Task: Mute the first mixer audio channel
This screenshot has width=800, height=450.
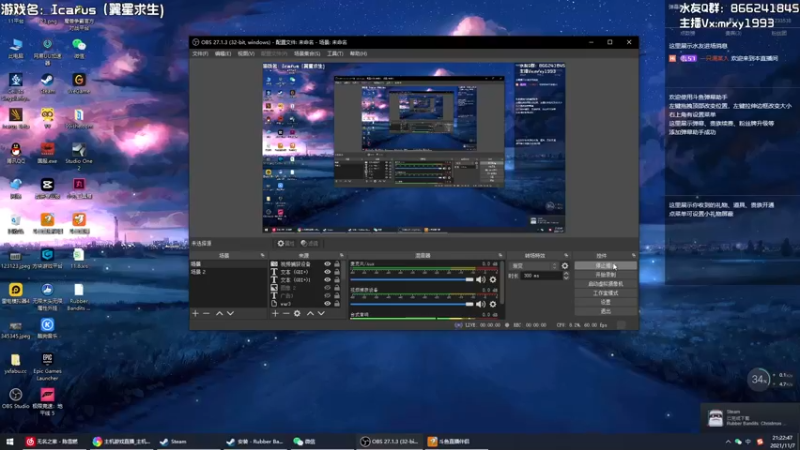Action: coord(481,280)
